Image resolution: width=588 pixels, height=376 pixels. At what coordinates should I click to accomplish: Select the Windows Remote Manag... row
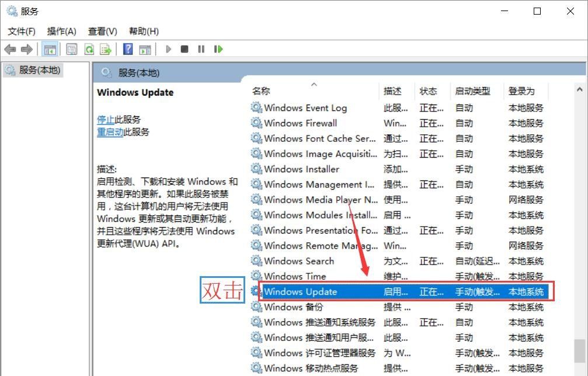tap(399, 246)
